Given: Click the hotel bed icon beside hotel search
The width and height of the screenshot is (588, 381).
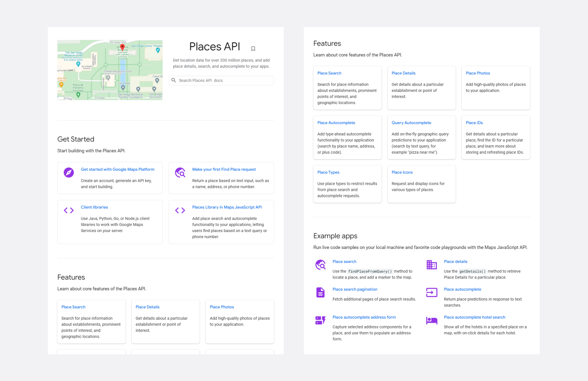Looking at the screenshot, I should point(432,320).
